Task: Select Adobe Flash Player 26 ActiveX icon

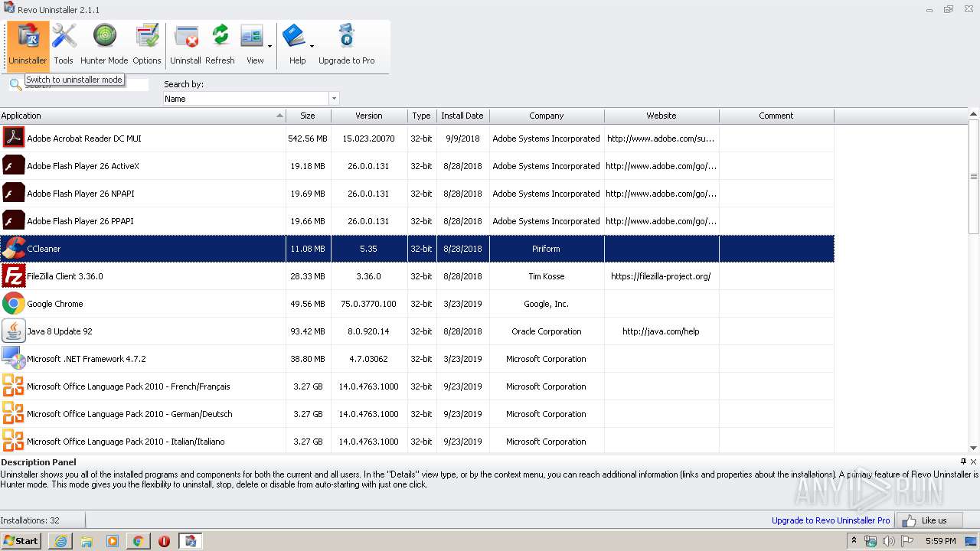Action: click(x=14, y=166)
